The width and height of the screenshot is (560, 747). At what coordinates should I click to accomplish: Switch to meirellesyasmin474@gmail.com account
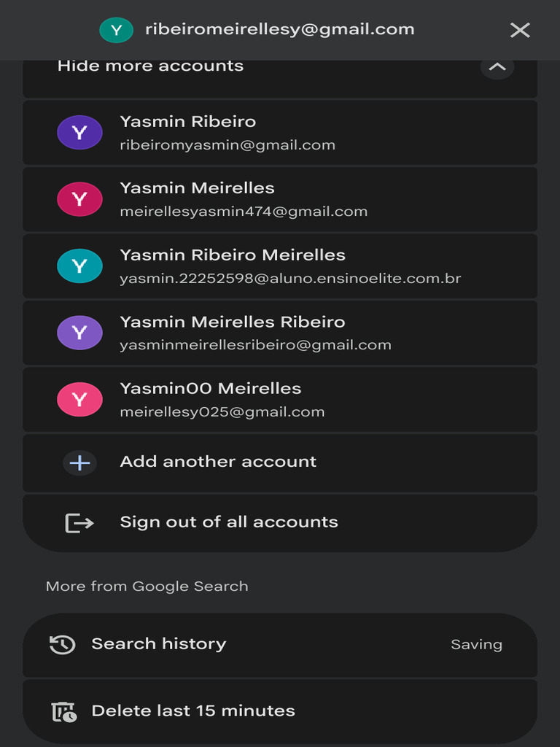pos(280,199)
